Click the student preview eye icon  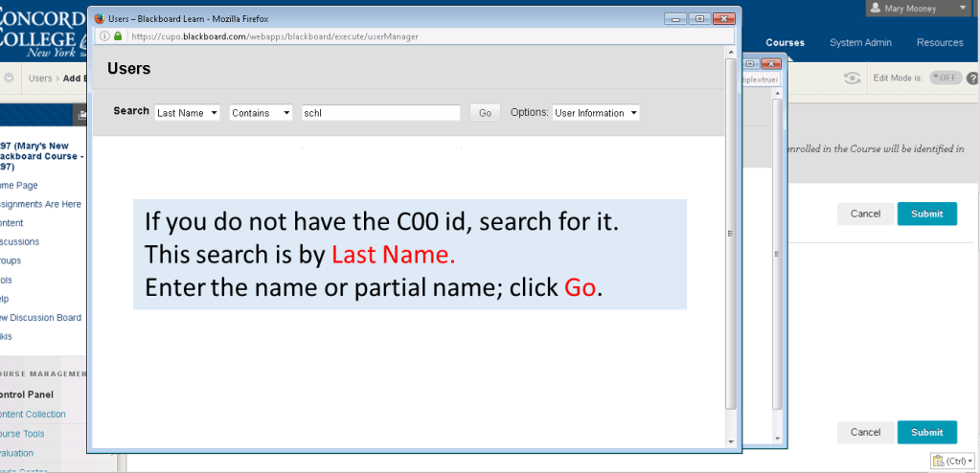pyautogui.click(x=852, y=79)
